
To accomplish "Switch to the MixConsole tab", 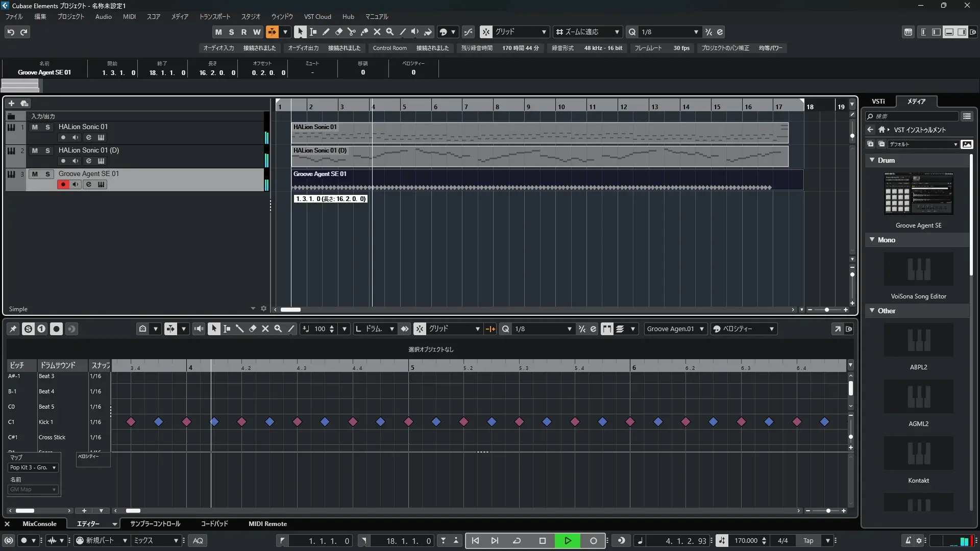I will click(x=39, y=524).
